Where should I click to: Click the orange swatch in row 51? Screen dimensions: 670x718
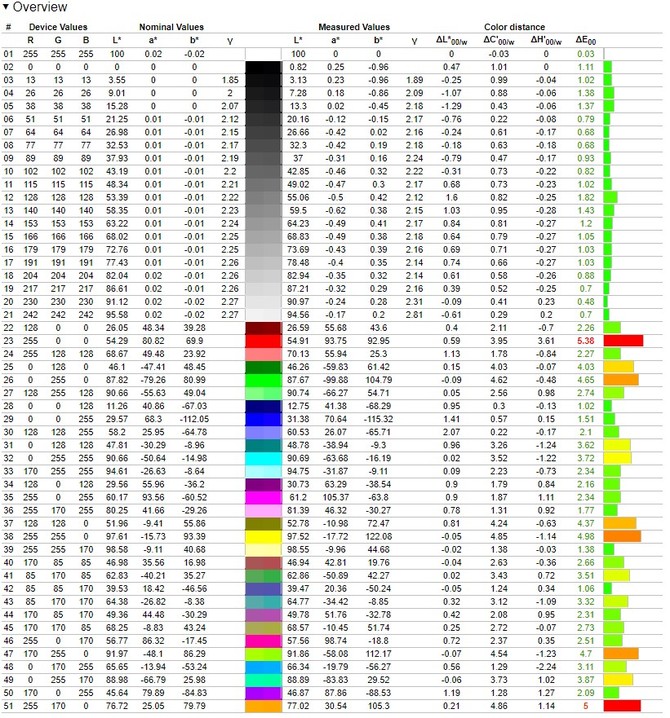263,707
